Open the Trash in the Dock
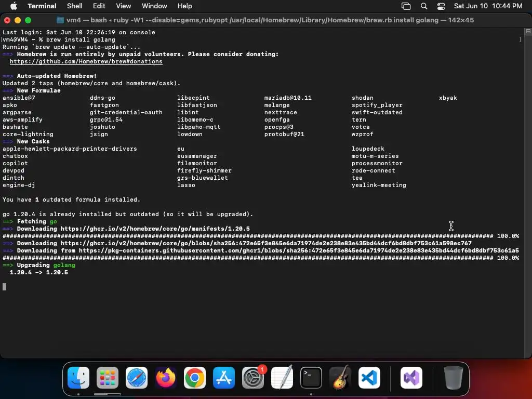532x399 pixels. pos(453,378)
